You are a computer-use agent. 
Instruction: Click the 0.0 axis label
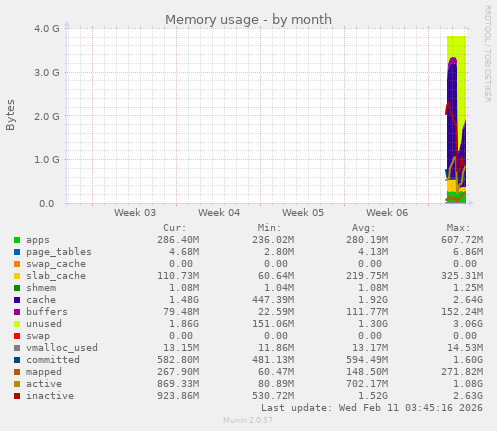pyautogui.click(x=47, y=203)
